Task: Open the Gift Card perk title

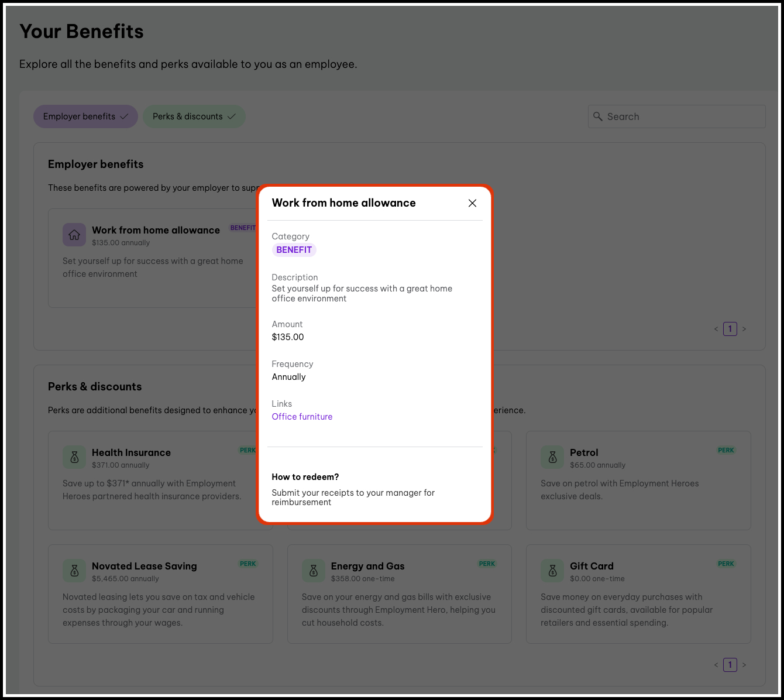Action: click(592, 566)
